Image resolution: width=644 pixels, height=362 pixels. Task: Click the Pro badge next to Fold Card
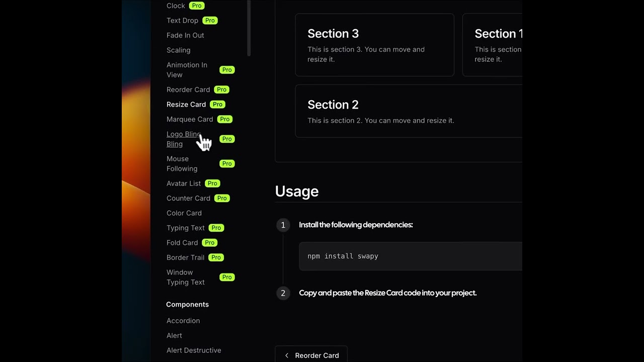pos(209,243)
